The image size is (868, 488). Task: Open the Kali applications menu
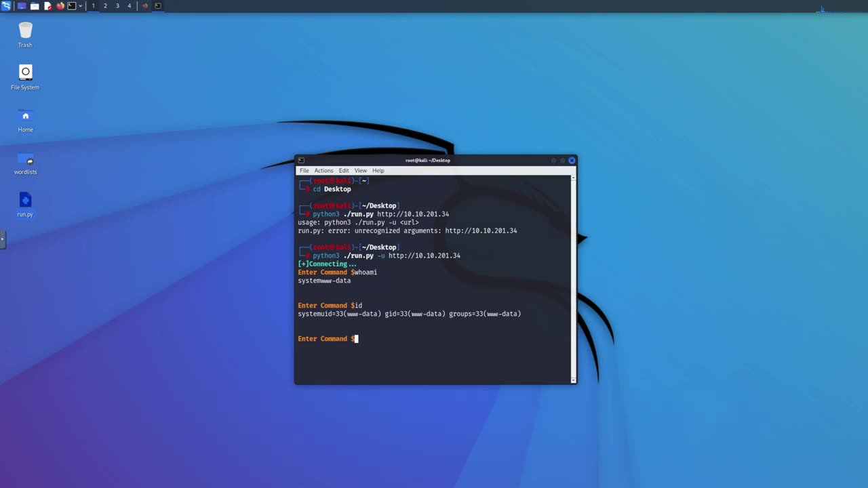[x=6, y=6]
